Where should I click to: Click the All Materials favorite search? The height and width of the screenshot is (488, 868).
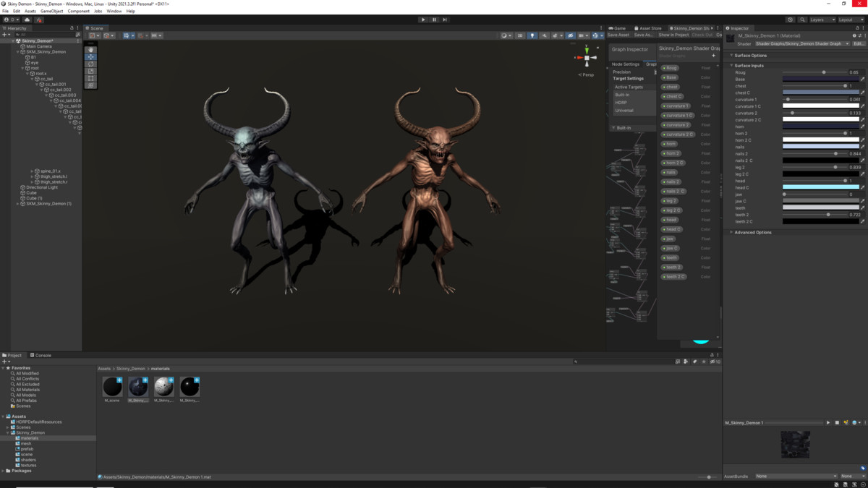pyautogui.click(x=28, y=390)
